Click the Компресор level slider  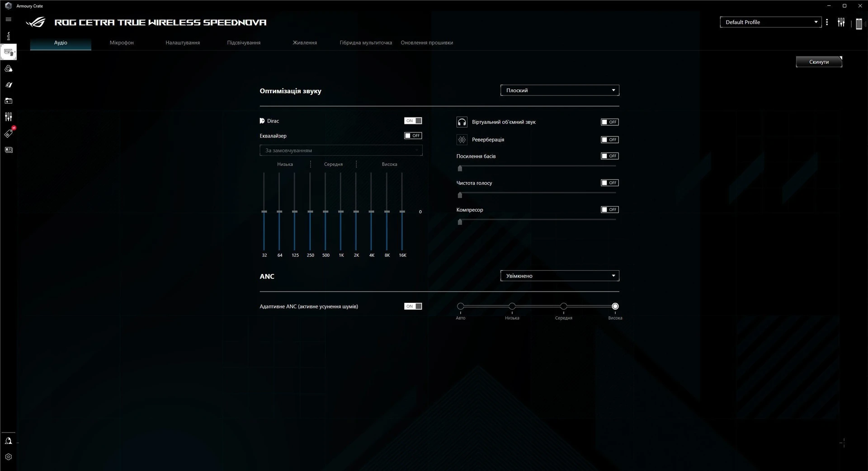(537, 221)
